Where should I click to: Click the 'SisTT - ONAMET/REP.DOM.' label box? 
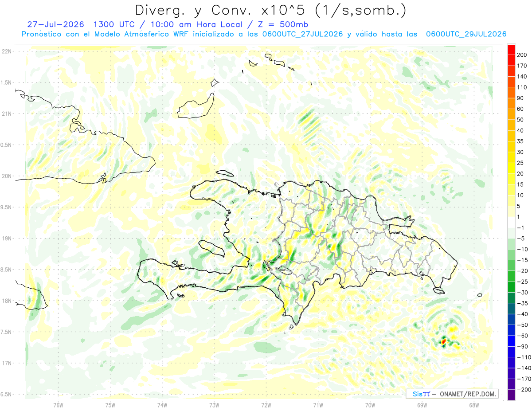[452, 394]
